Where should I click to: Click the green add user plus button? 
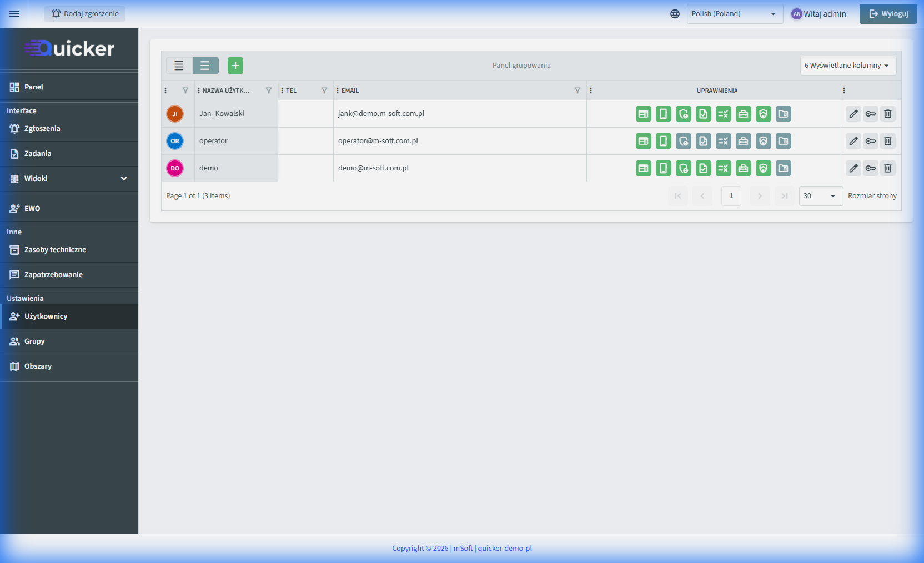click(x=235, y=66)
